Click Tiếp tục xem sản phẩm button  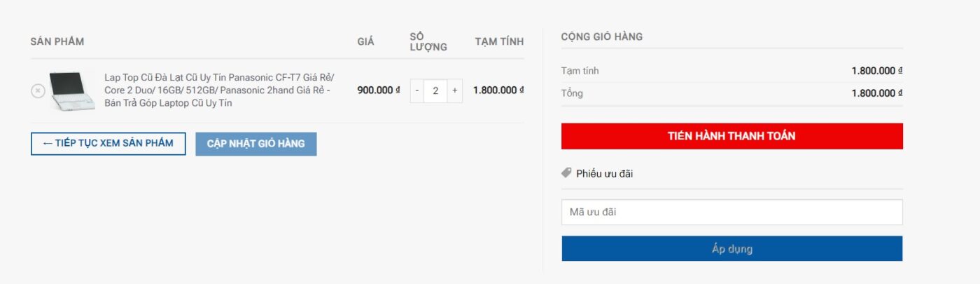pos(108,144)
